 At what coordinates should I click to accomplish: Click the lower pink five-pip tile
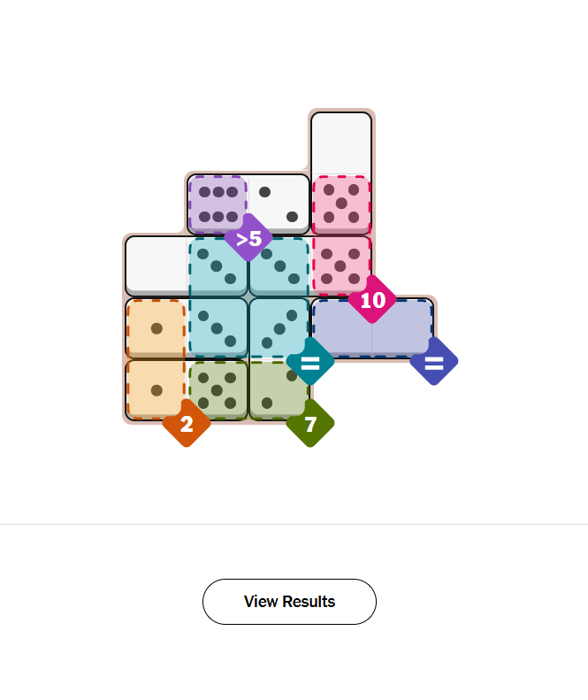(341, 265)
